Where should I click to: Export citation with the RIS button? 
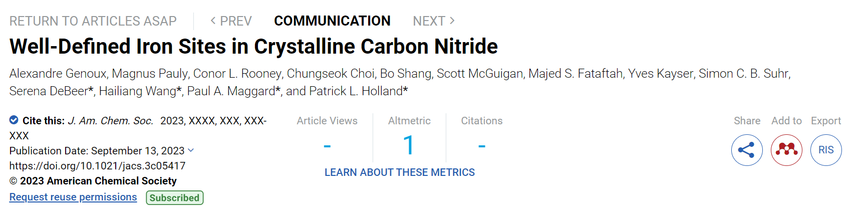click(826, 150)
